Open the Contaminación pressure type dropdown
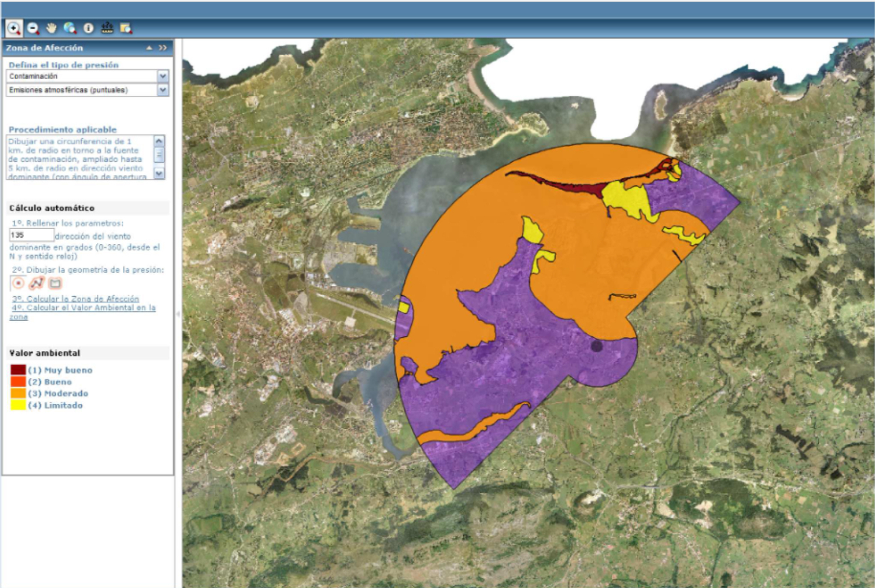Image resolution: width=875 pixels, height=588 pixels. (x=87, y=76)
